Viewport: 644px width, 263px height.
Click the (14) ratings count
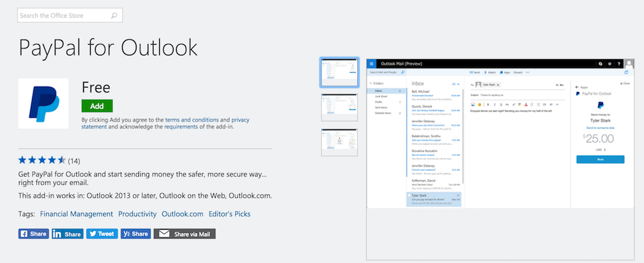click(74, 160)
